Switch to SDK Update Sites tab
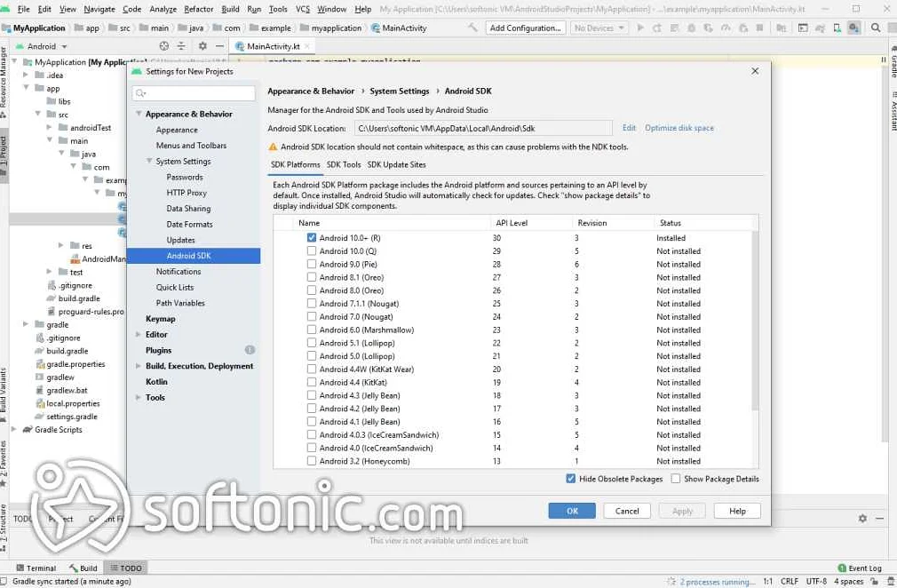 pos(396,164)
